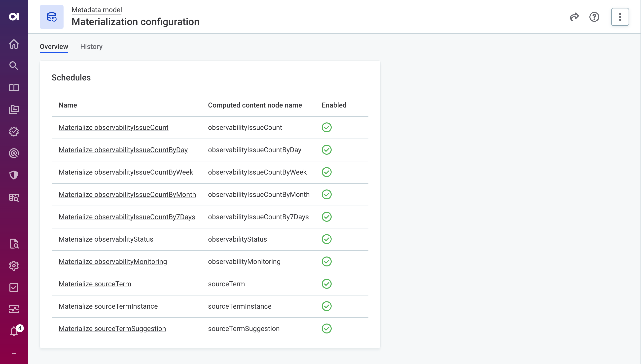
Task: Select the Overview tab
Action: click(54, 47)
